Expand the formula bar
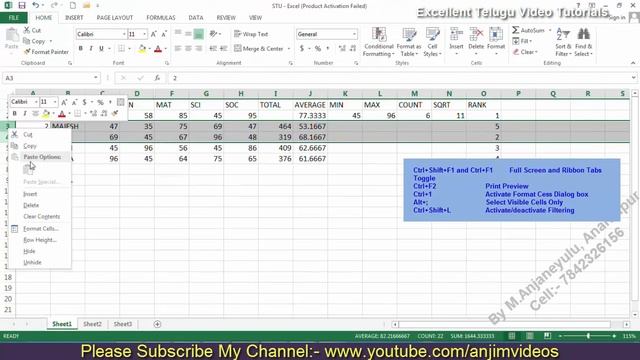Screen dimensions: 640x360 633,78
